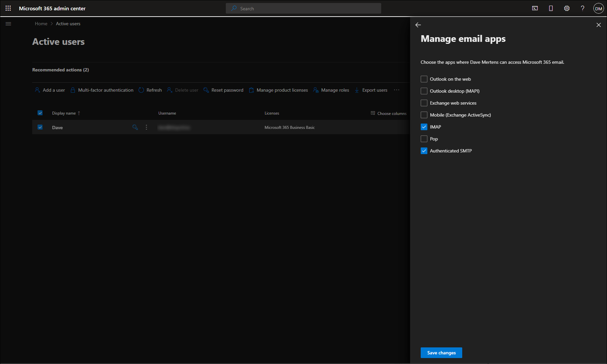This screenshot has width=607, height=364.
Task: Open the mobile app icon in header
Action: coord(551,8)
